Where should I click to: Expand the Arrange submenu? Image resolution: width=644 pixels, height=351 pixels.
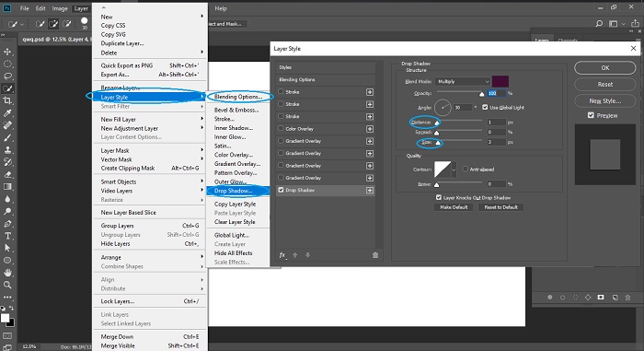150,257
